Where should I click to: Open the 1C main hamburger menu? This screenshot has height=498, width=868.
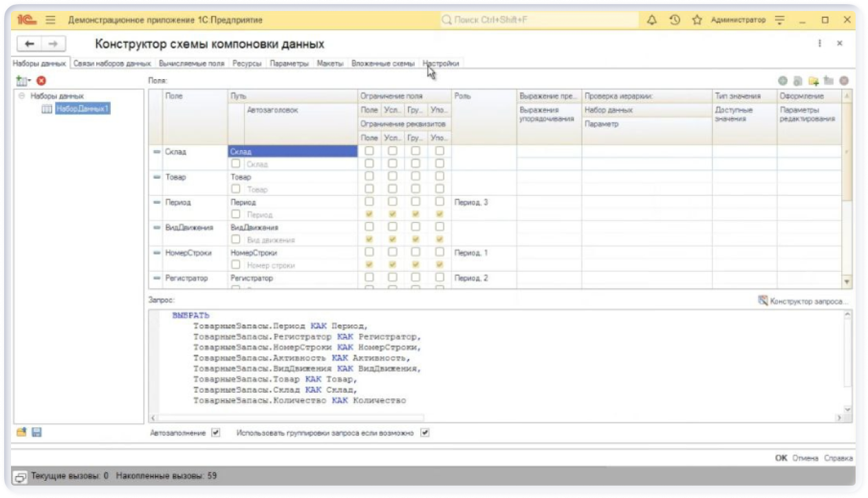click(50, 20)
